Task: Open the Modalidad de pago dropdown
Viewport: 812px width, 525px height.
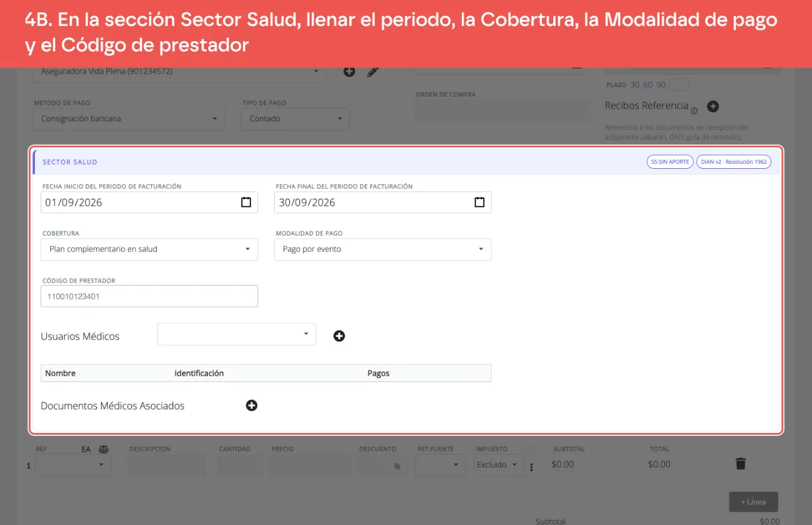Action: [x=383, y=249]
